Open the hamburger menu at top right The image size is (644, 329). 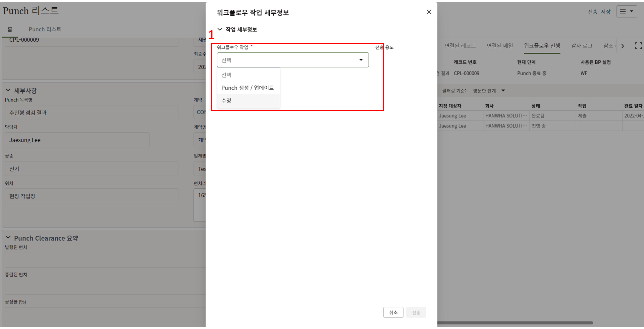click(x=626, y=12)
